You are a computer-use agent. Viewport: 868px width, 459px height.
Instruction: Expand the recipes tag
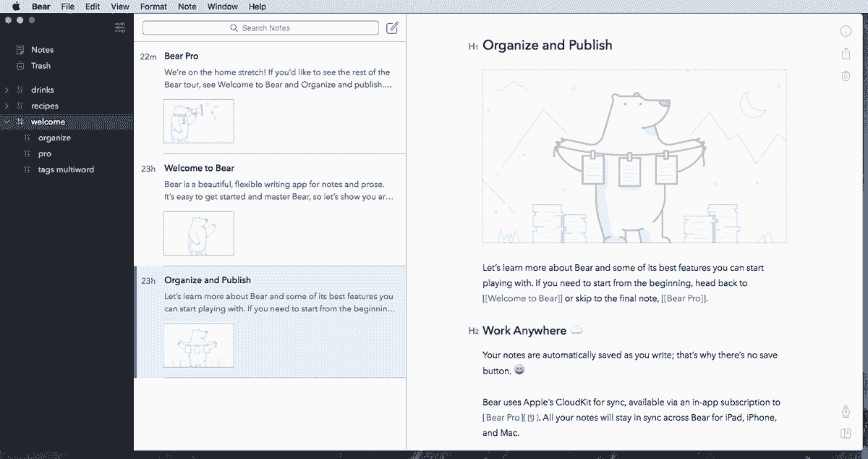[7, 106]
